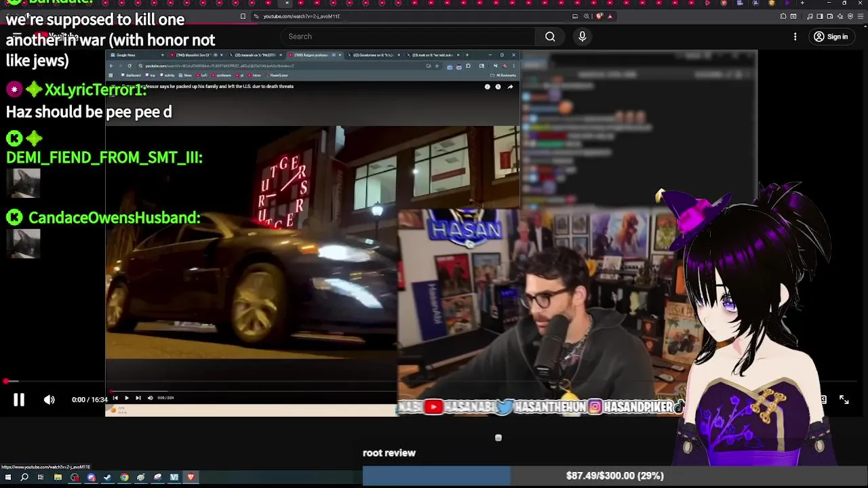868x488 pixels.
Task: Select Google News tab in streamed browser
Action: click(x=136, y=55)
